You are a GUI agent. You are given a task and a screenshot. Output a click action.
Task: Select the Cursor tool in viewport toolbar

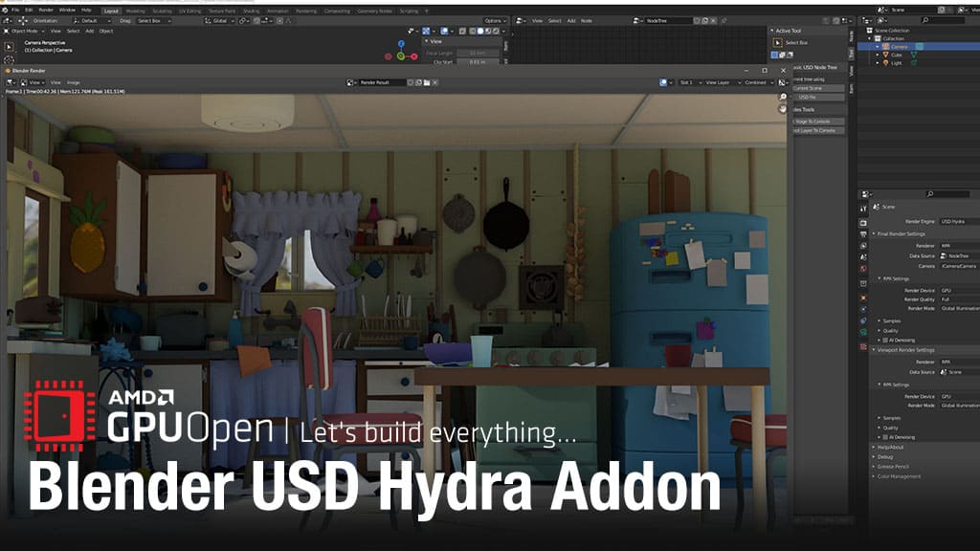(x=9, y=60)
